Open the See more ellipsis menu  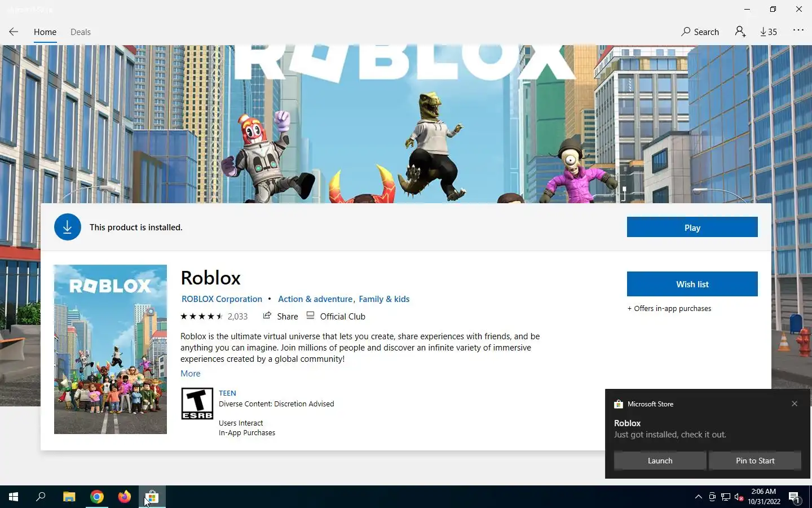click(798, 30)
